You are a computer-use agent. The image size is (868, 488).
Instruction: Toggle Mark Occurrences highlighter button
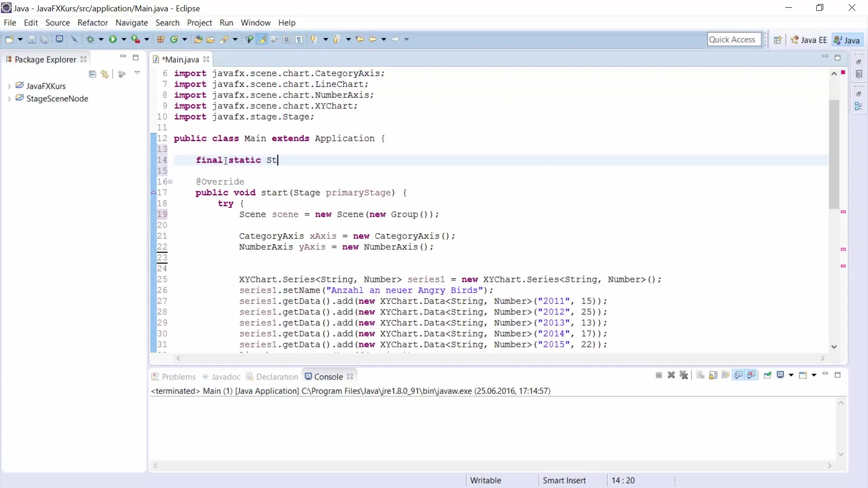tap(262, 39)
